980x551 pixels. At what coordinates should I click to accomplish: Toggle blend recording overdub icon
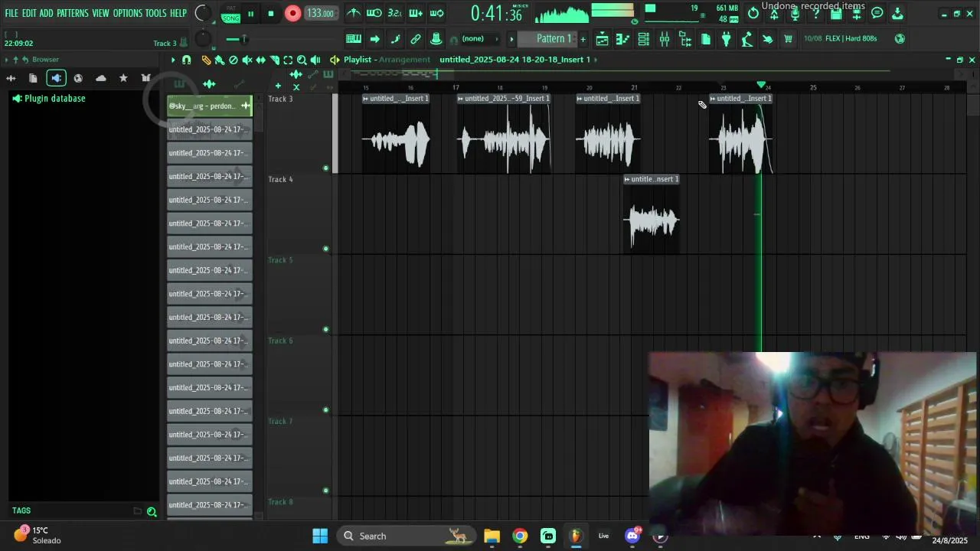pyautogui.click(x=416, y=13)
